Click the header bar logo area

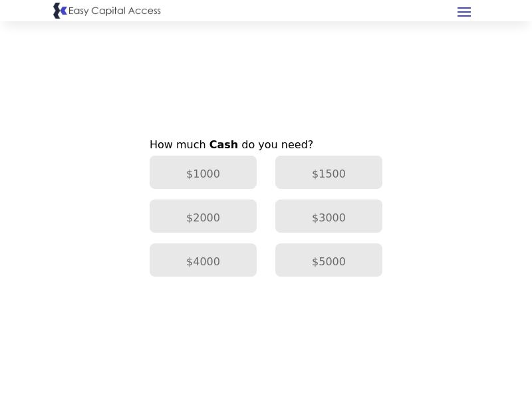click(x=106, y=11)
